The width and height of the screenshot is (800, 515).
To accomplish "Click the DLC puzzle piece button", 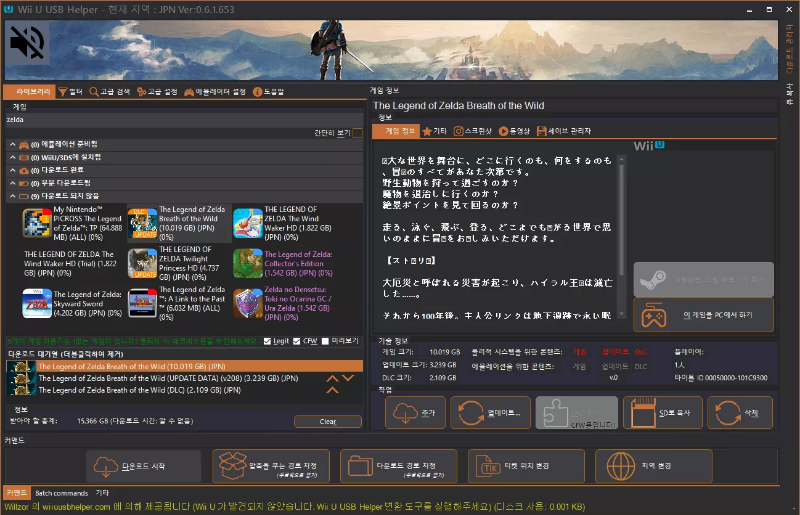I will click(577, 413).
